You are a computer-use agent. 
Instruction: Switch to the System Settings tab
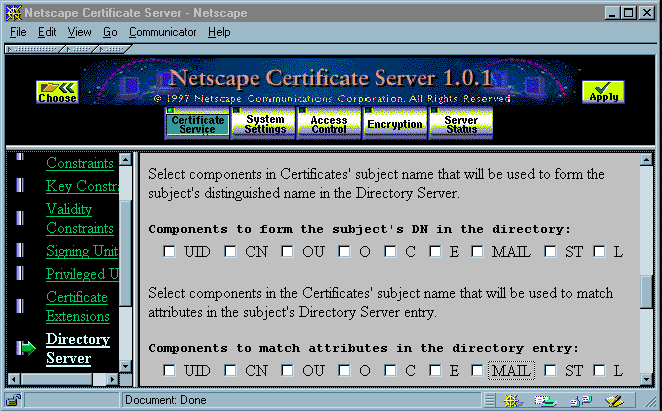tap(263, 124)
